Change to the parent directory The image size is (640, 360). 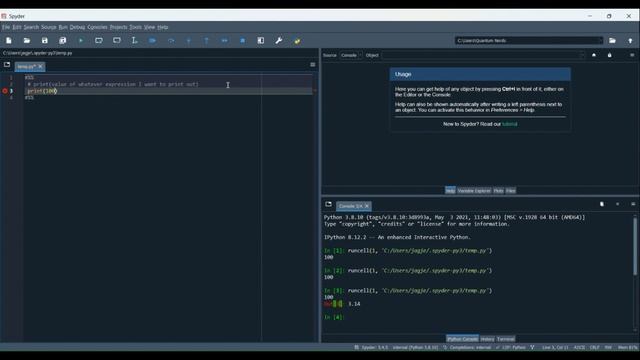630,40
